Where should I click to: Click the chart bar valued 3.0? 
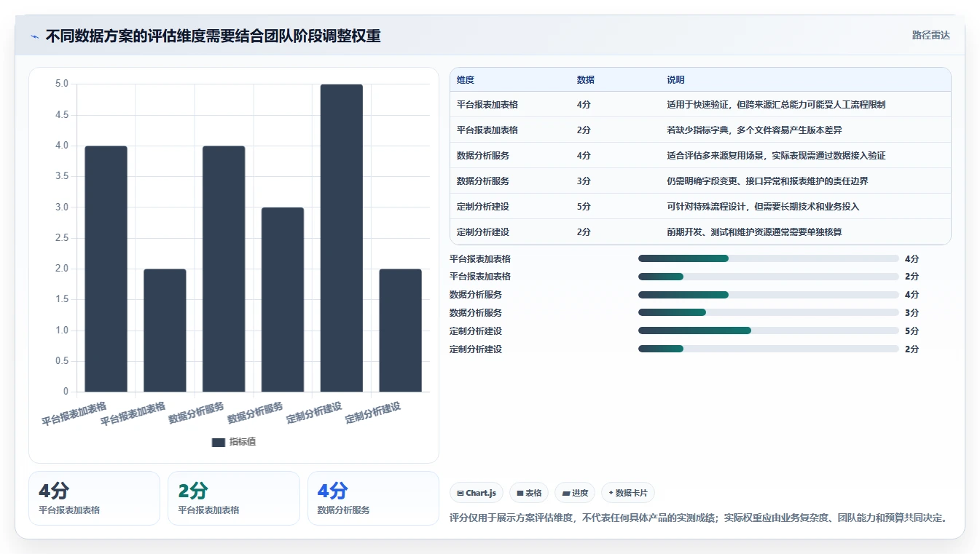point(283,299)
